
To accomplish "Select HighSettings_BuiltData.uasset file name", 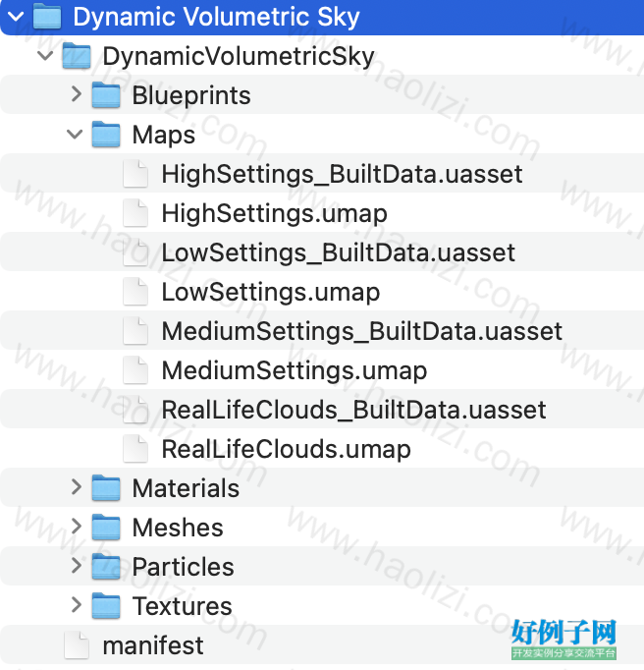I will click(x=342, y=174).
